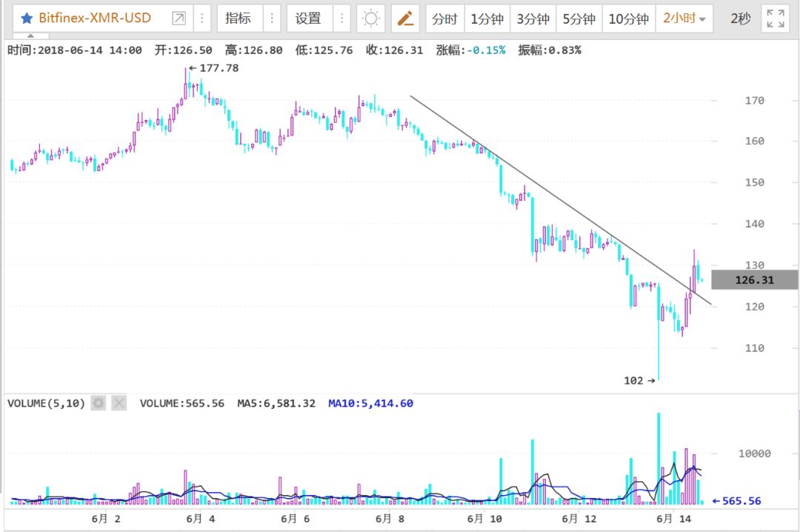Click the 6月 4 date label on the time axis
The image size is (800, 532).
201,519
